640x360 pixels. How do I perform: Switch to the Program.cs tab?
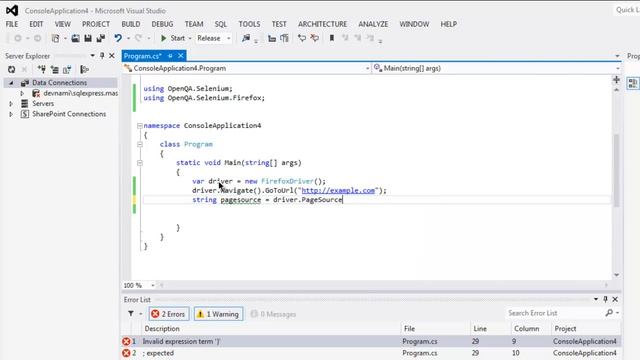143,56
